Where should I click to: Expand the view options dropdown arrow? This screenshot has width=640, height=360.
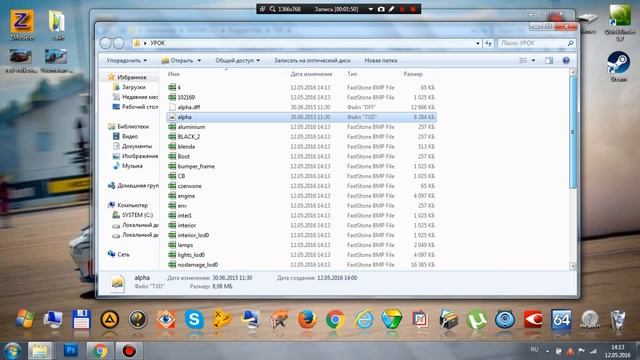click(x=533, y=60)
